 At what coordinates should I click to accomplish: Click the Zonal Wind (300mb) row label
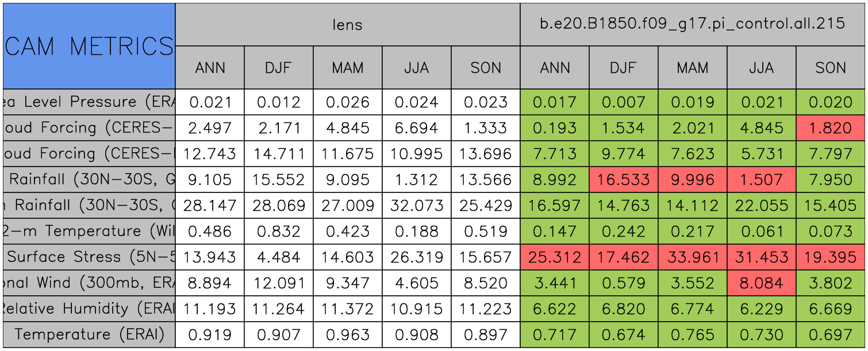point(89,283)
